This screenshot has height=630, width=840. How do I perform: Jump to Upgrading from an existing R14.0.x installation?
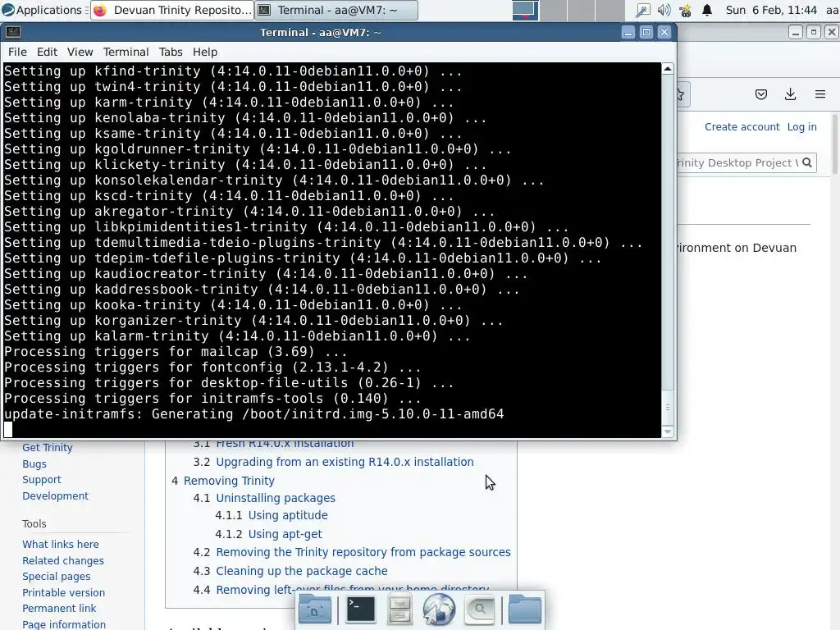[x=345, y=462]
